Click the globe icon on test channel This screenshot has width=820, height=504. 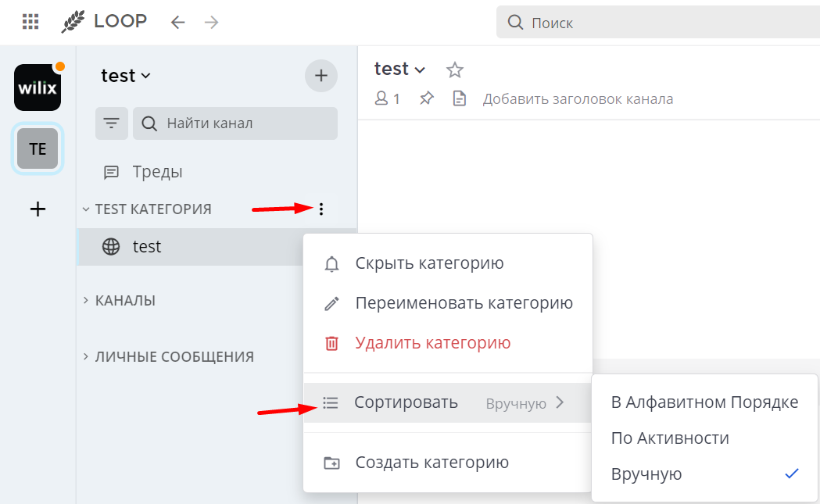pyautogui.click(x=109, y=245)
